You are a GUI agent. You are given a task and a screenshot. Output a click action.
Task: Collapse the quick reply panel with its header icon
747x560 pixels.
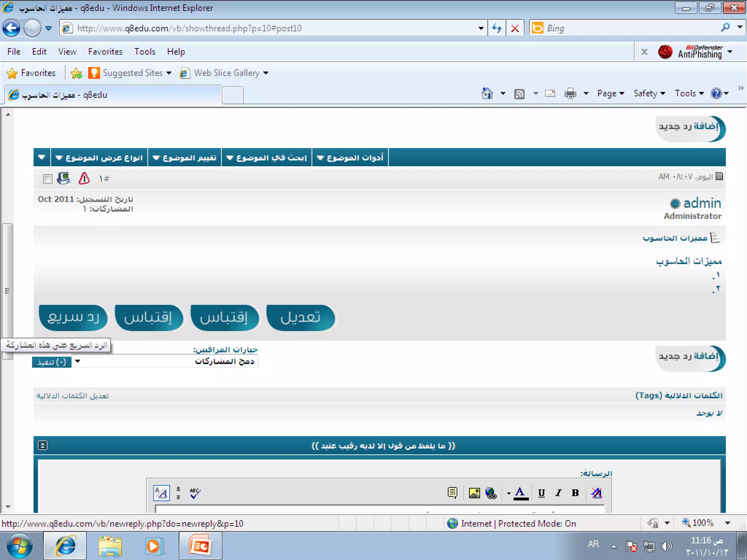point(43,445)
